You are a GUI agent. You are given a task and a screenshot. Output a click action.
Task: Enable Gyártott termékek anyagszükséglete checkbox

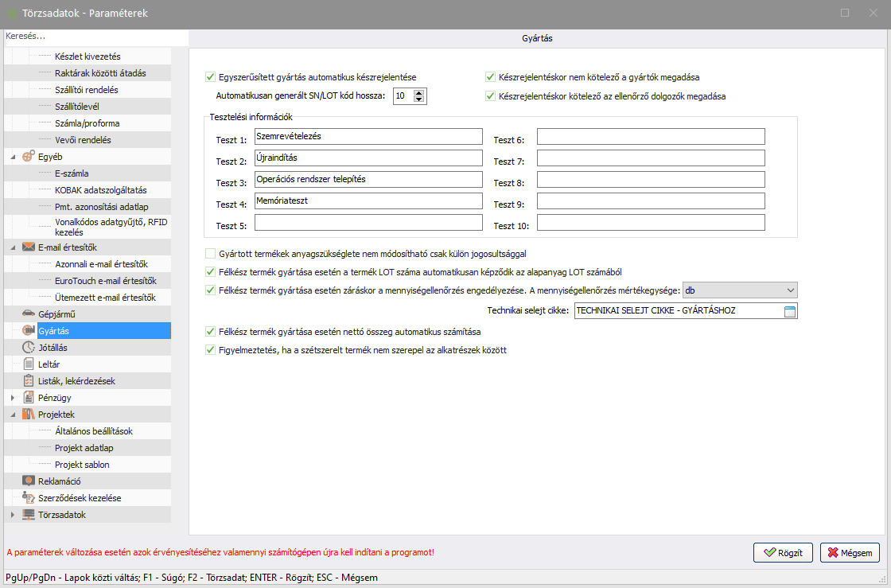(211, 254)
